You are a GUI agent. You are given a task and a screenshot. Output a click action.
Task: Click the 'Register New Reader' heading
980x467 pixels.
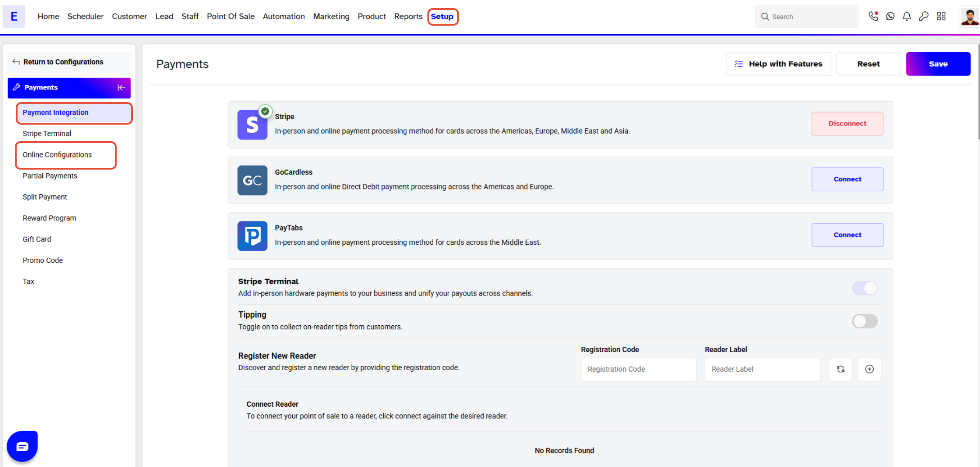[x=277, y=356]
